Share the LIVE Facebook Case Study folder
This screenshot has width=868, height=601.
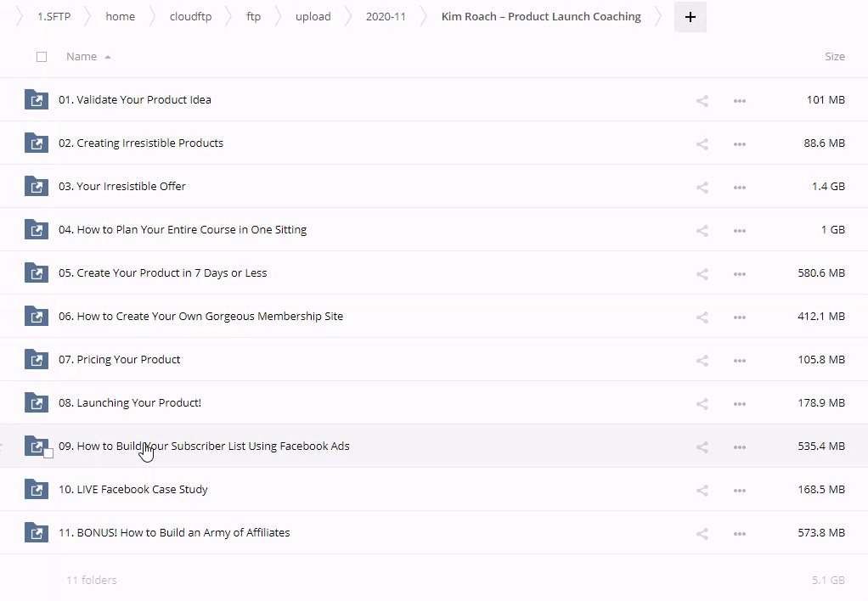(x=702, y=490)
